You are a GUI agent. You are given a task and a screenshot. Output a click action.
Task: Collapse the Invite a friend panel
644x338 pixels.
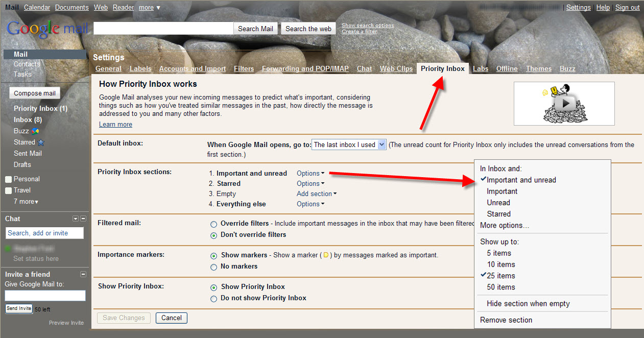tap(83, 274)
